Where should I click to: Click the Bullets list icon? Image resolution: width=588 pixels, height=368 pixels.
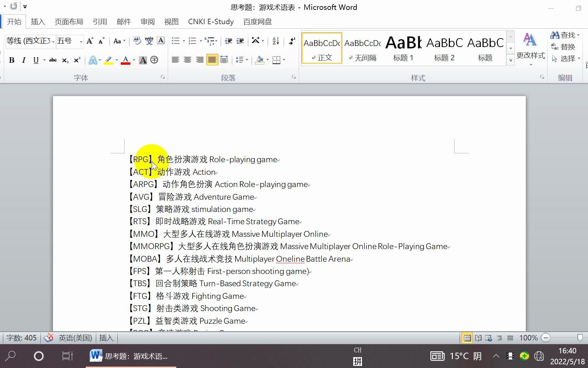click(176, 41)
